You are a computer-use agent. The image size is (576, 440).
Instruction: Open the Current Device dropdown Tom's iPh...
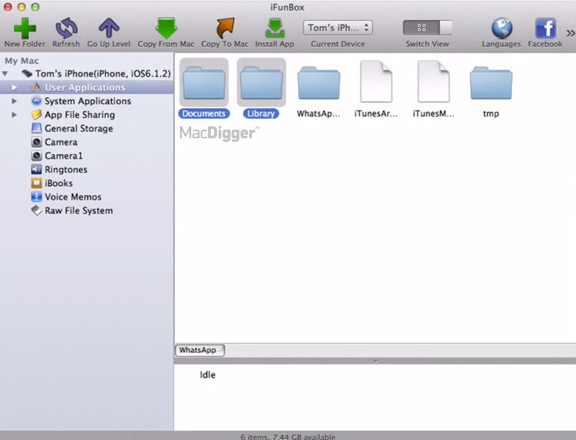[x=338, y=28]
